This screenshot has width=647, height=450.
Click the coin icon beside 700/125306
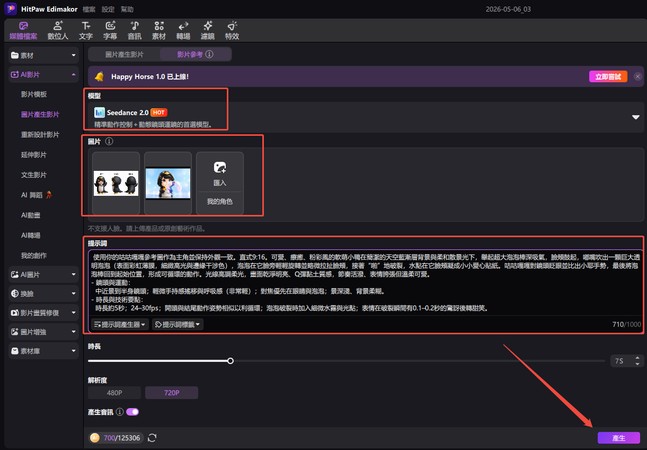[94, 438]
